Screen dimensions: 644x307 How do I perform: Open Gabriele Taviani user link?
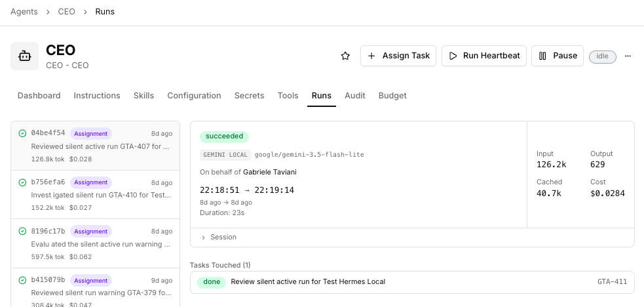(269, 173)
